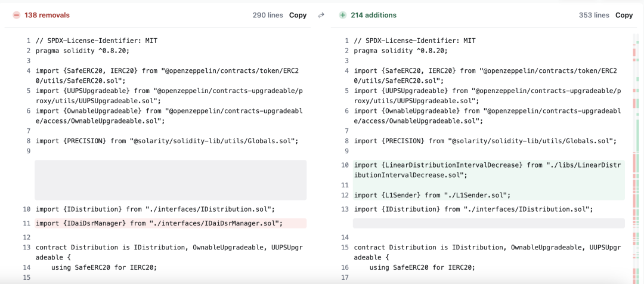Viewport: 644px width, 284px height.
Task: Select the "138 removals" label
Action: [x=47, y=15]
